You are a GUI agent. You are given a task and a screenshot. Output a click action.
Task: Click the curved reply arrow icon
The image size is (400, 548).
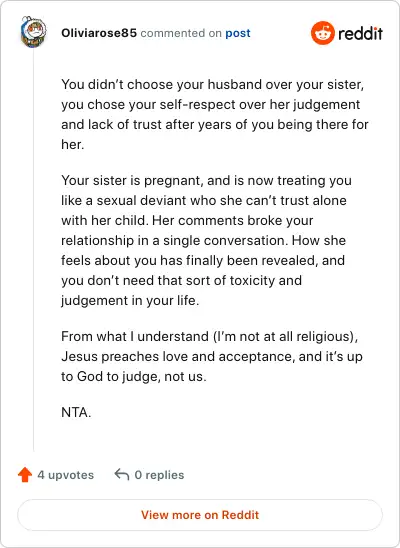pyautogui.click(x=122, y=474)
